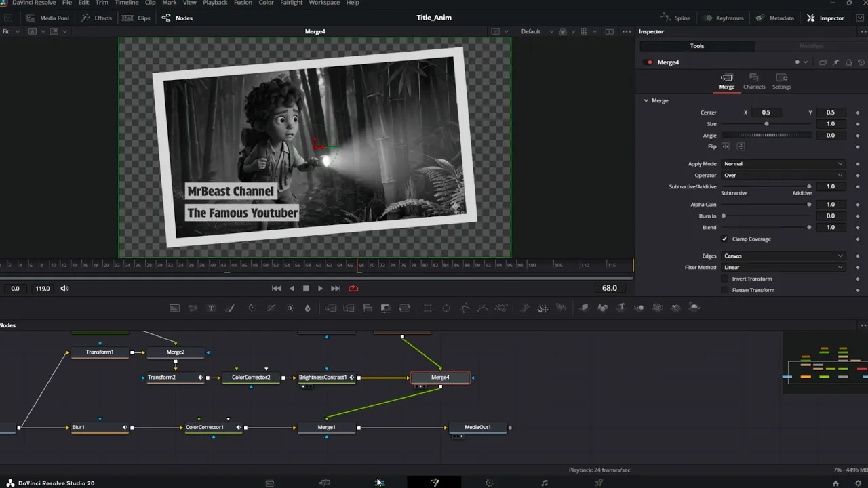
Task: Toggle the Nodes panel button
Action: click(177, 18)
